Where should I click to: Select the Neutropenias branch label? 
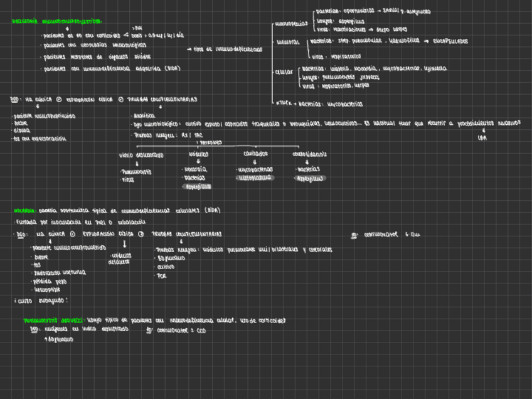291,24
